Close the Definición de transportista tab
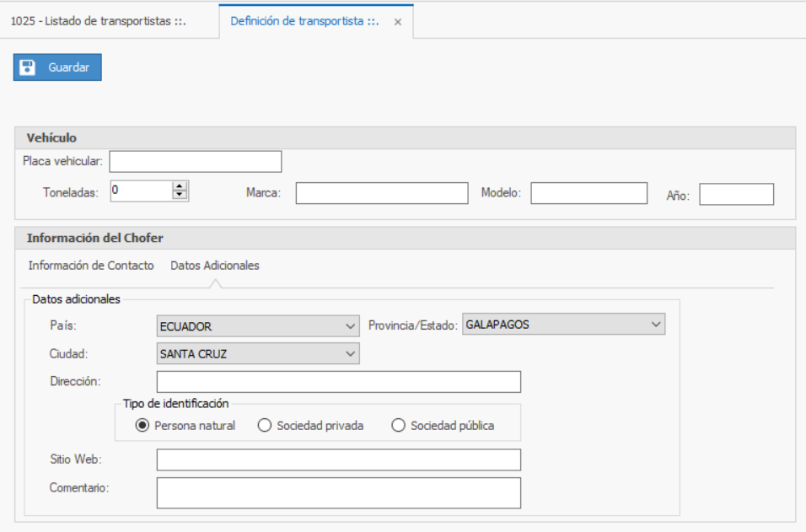 [x=398, y=22]
